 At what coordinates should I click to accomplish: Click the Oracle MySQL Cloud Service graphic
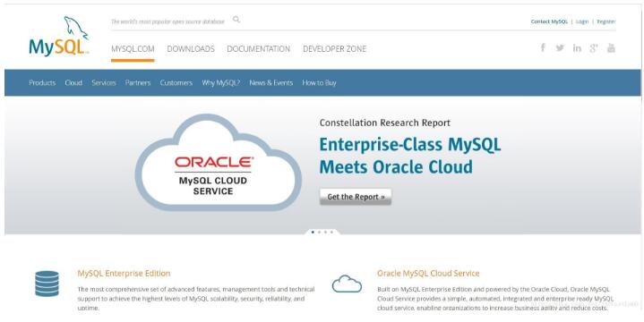219,163
